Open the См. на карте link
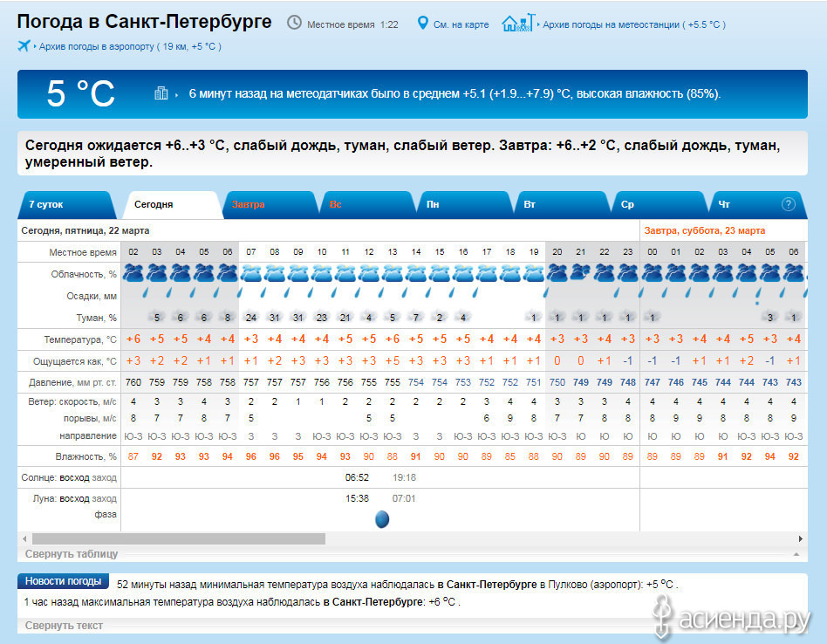The image size is (827, 644). tap(461, 24)
